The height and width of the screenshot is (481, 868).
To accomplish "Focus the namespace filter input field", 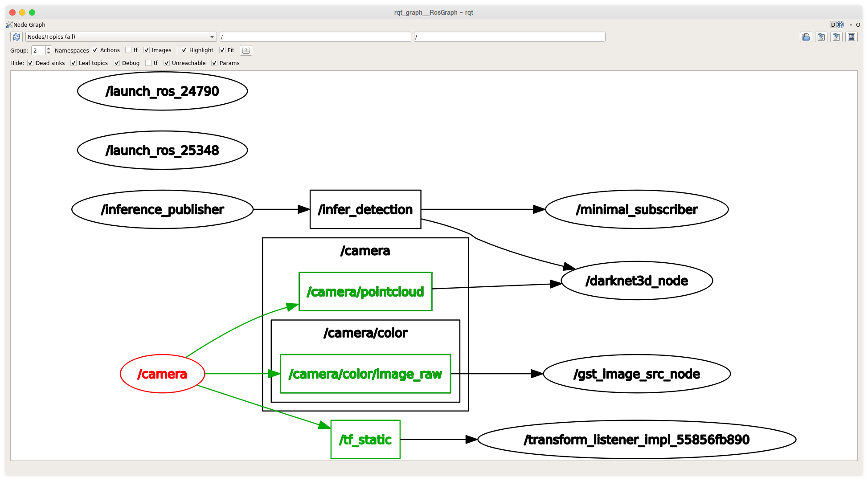I will point(315,37).
